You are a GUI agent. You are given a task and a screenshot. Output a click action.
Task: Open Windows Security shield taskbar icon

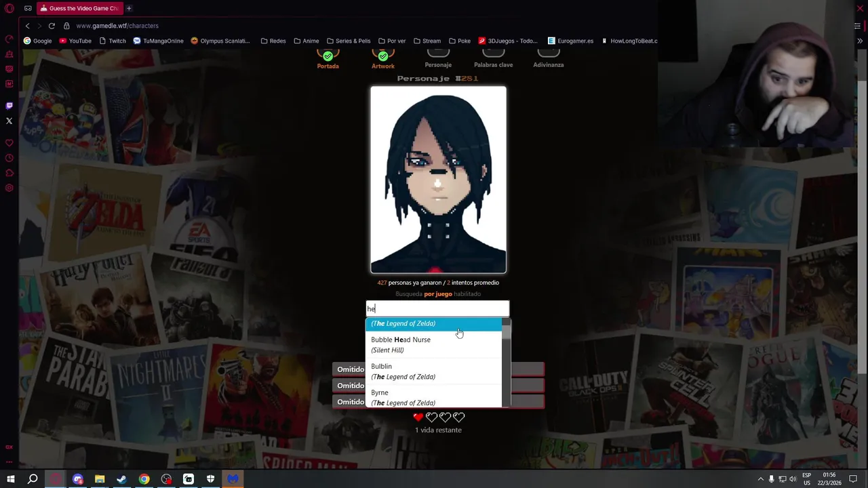click(210, 479)
